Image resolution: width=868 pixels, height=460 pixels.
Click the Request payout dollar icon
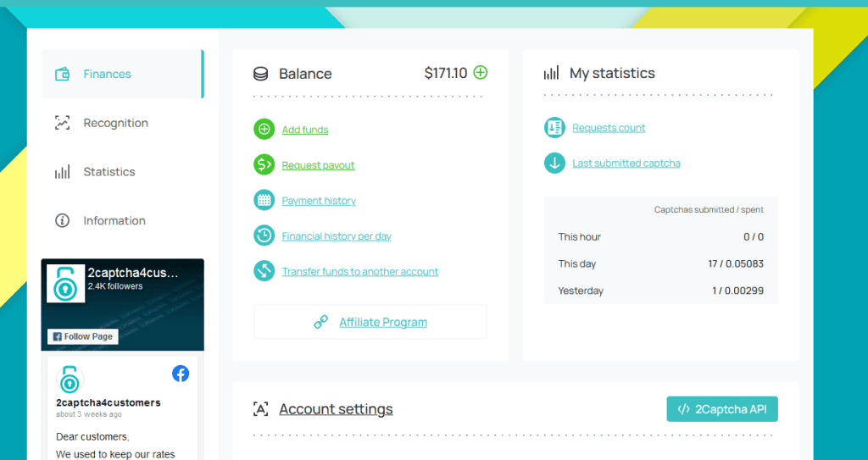pyautogui.click(x=264, y=165)
